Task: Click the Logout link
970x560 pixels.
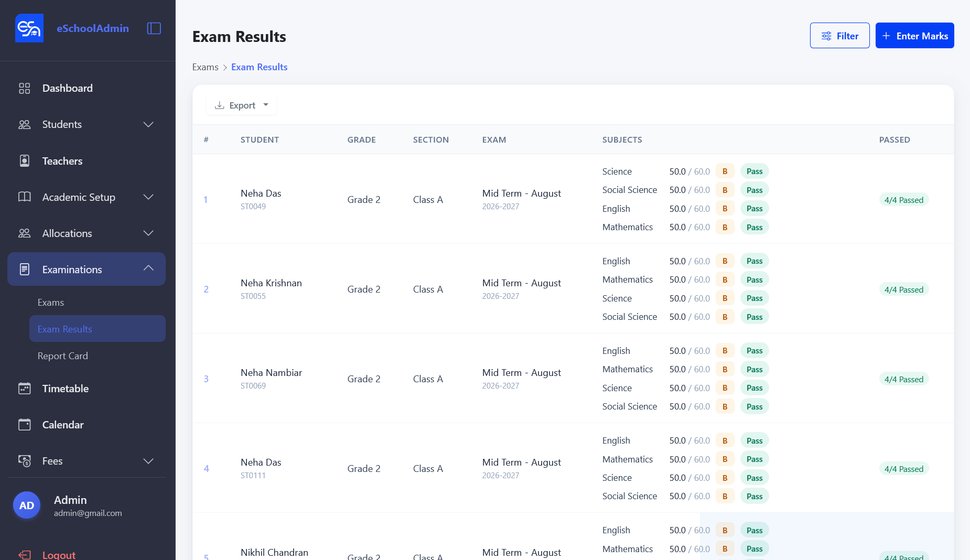Action: coord(59,555)
